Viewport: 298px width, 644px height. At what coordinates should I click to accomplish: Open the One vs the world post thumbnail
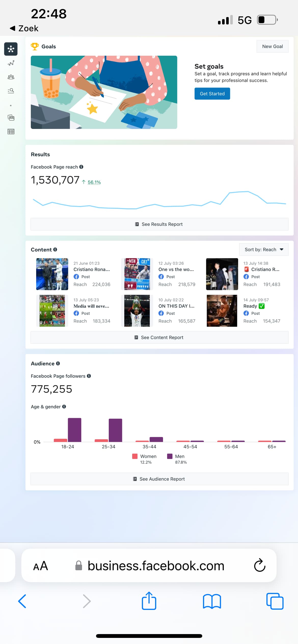coord(137,274)
